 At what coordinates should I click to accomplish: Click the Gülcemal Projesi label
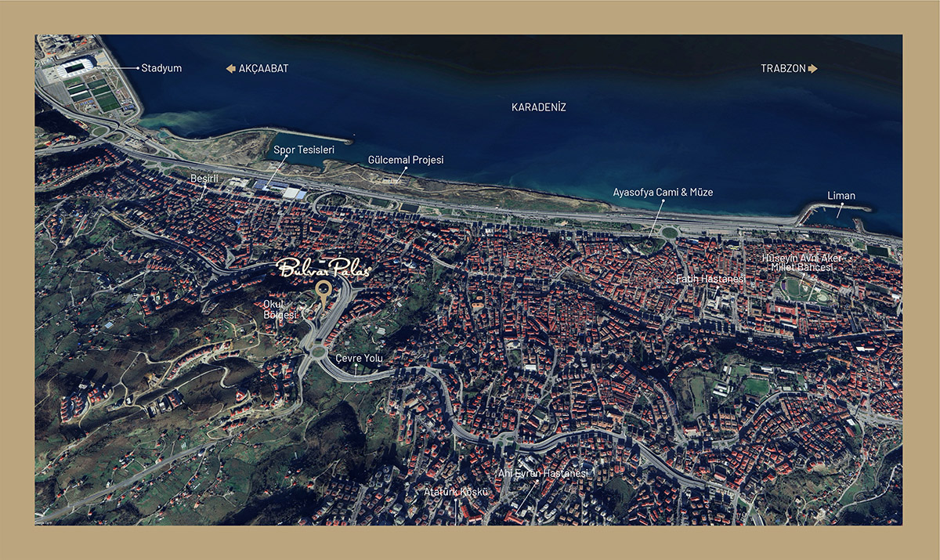406,160
